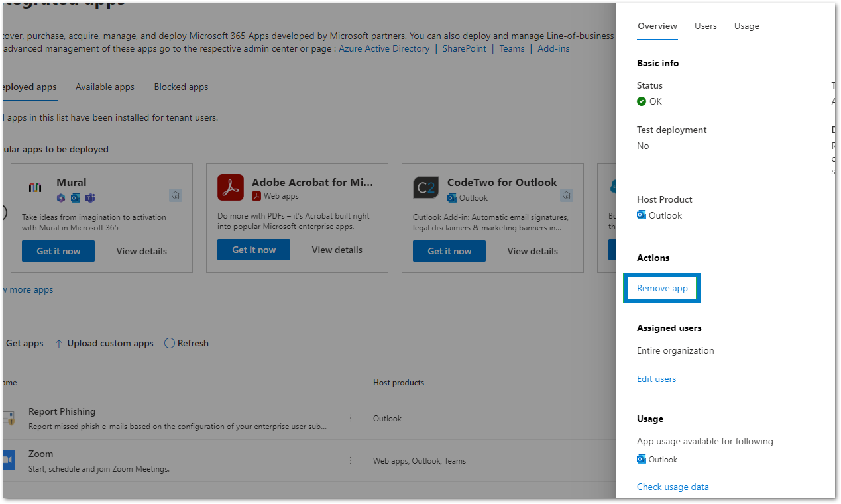Open the Report Phishing app row
Image resolution: width=841 pixels, height=504 pixels.
(309, 419)
